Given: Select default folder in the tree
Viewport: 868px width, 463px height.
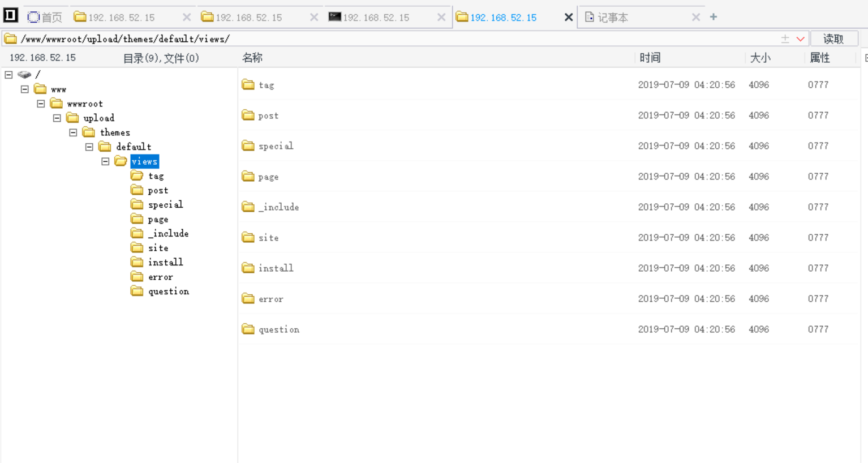Looking at the screenshot, I should point(134,147).
